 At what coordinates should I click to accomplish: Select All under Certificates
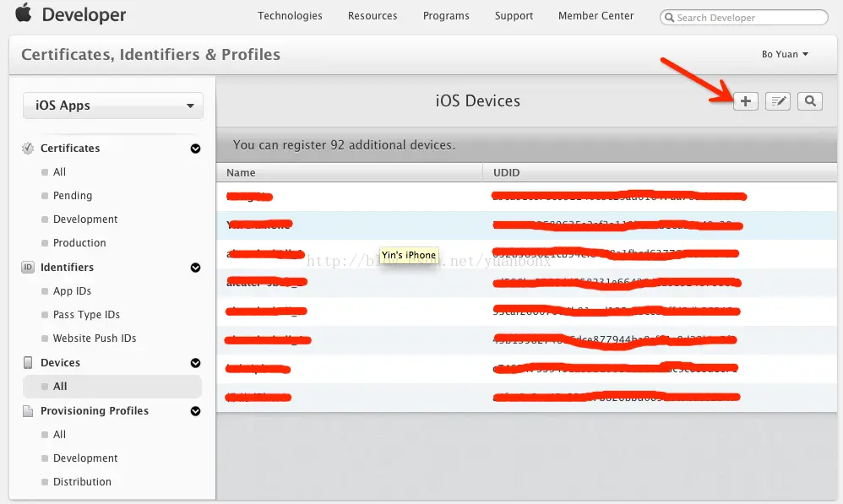pos(59,172)
